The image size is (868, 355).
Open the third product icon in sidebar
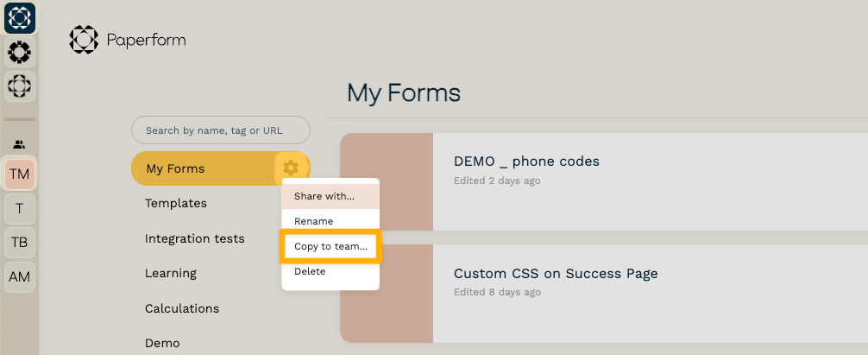20,86
